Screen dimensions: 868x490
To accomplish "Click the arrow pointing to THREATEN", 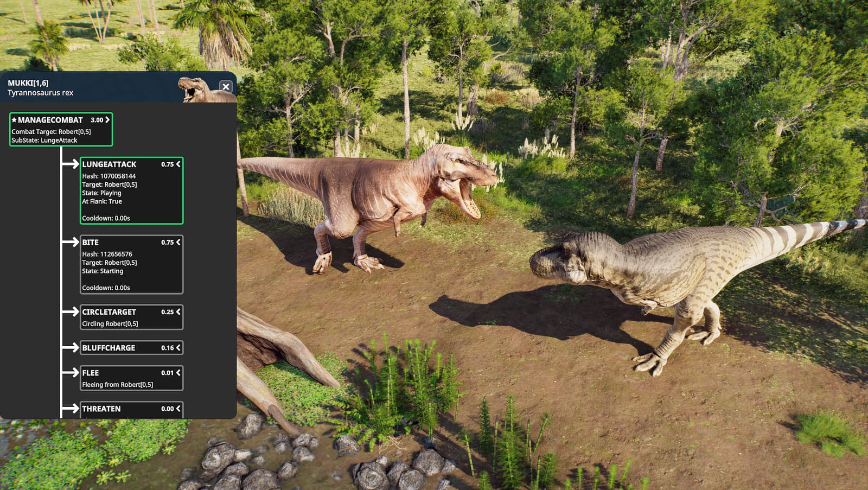I will (71, 408).
